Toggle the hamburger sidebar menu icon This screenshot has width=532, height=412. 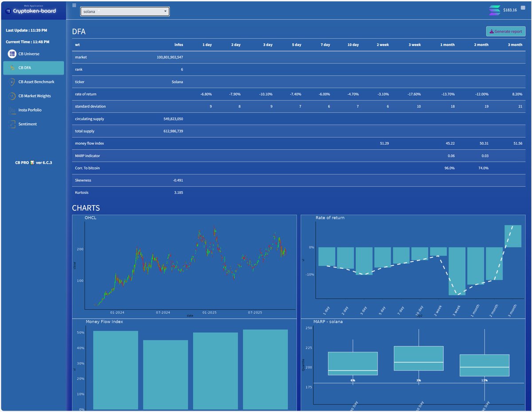click(74, 5)
